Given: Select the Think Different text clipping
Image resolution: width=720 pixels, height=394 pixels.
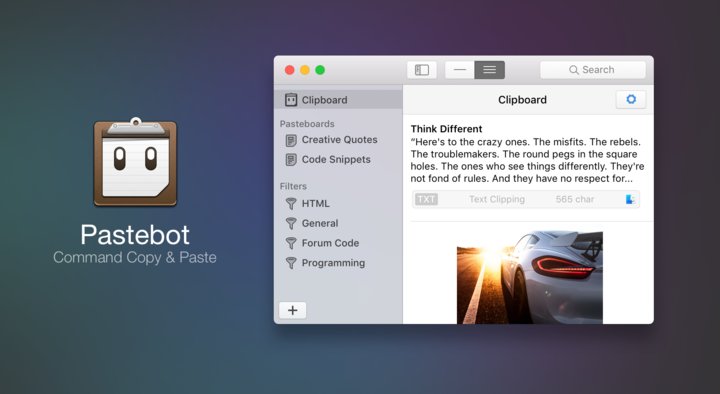Looking at the screenshot, I should tap(528, 168).
